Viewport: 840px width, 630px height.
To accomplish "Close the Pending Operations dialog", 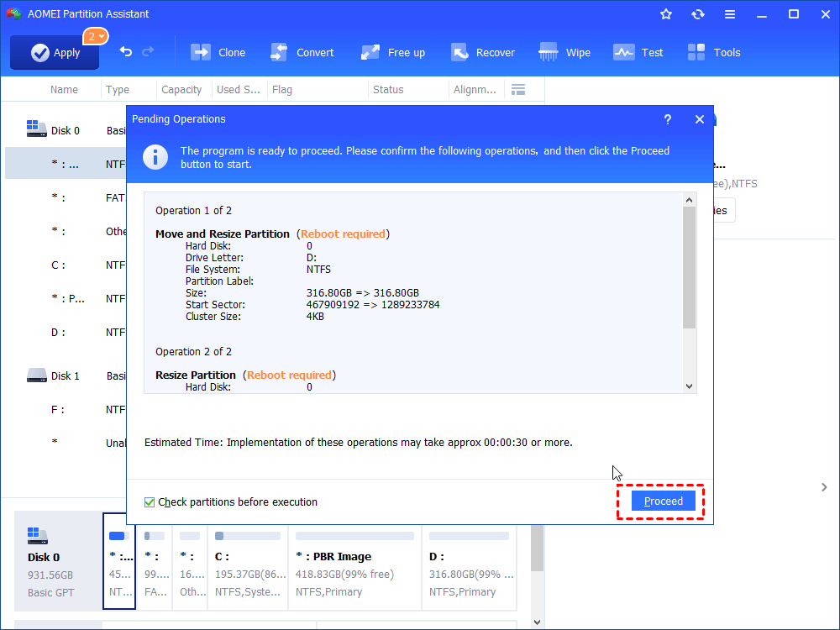I will point(699,119).
